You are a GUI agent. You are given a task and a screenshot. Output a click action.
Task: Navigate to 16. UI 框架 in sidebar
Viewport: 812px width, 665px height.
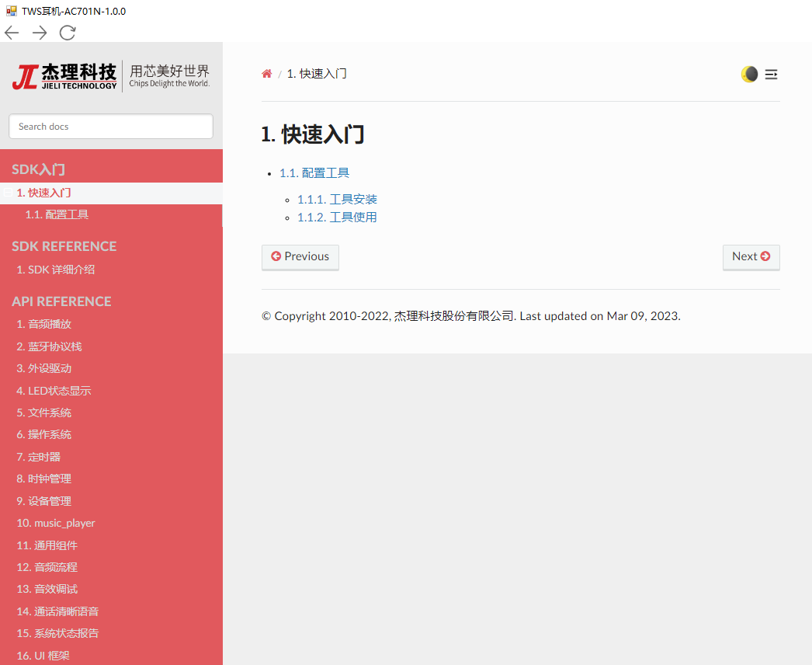click(x=43, y=656)
